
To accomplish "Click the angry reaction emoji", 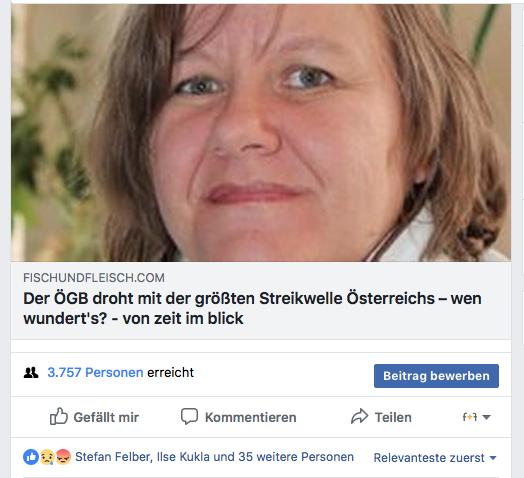I will click(63, 457).
